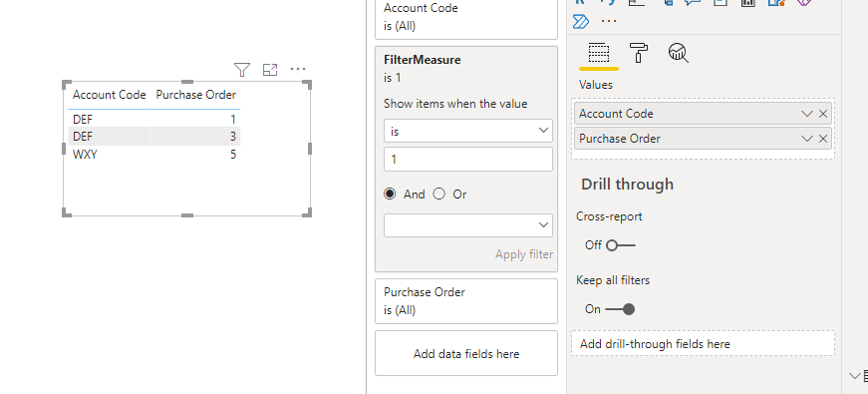Open the Get more visuals ellipsis
This screenshot has height=394, width=868.
click(x=609, y=22)
